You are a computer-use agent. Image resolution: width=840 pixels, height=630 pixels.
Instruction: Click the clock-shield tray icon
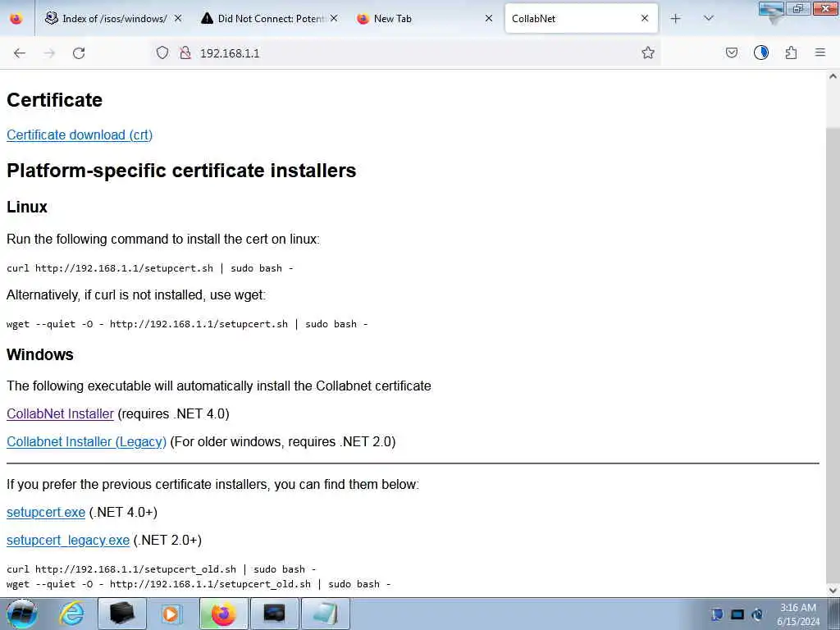[757, 614]
